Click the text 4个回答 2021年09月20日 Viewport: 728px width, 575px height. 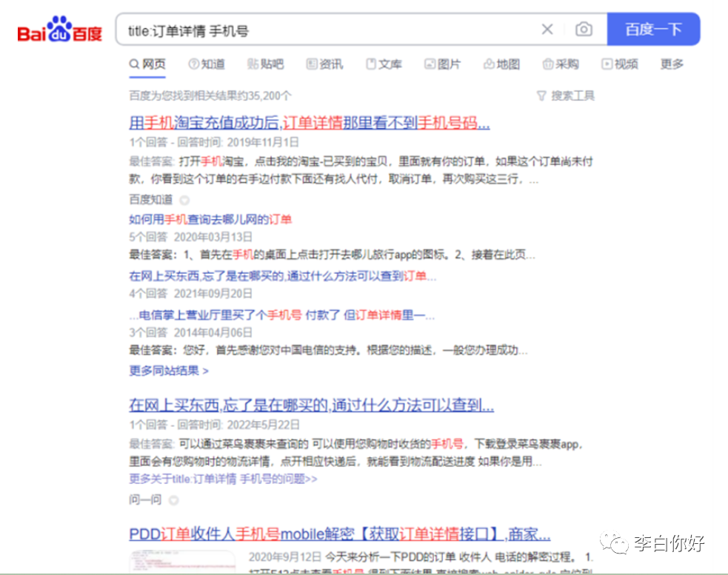click(191, 294)
